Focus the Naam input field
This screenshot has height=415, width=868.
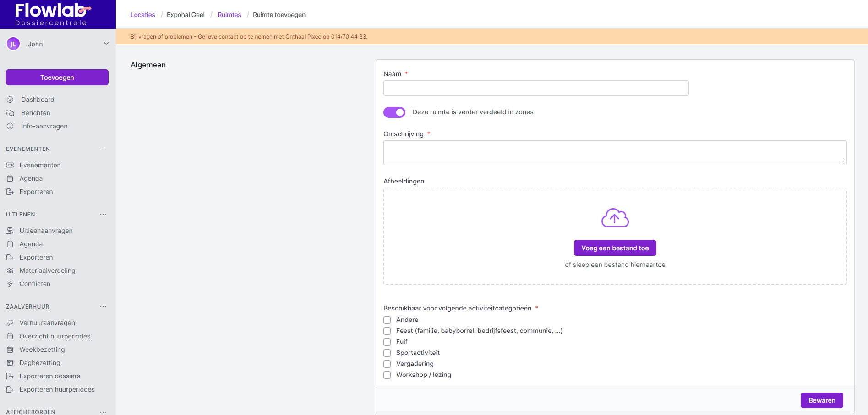[x=535, y=88]
